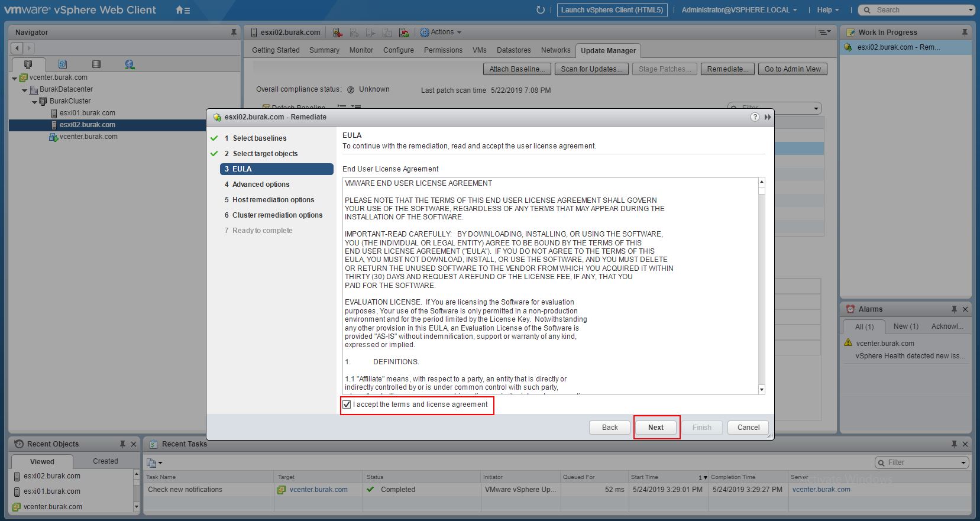This screenshot has width=980, height=521.
Task: Open the Configure tab
Action: click(x=399, y=50)
